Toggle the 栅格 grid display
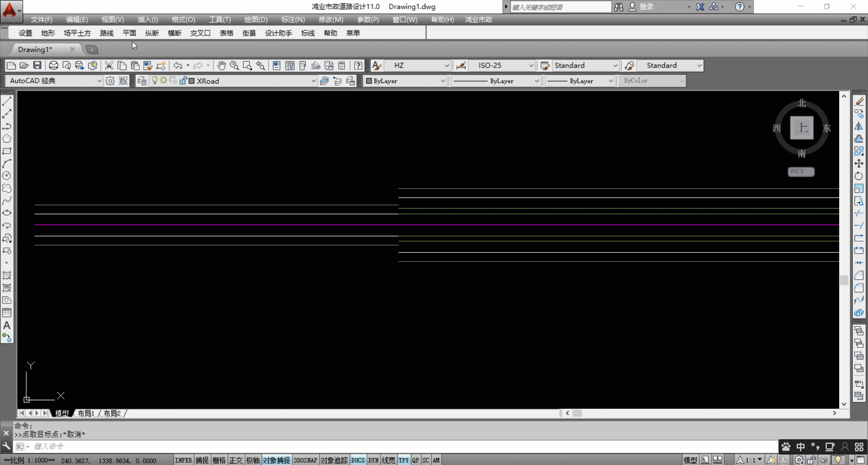Viewport: 868px width, 465px height. tap(219, 460)
